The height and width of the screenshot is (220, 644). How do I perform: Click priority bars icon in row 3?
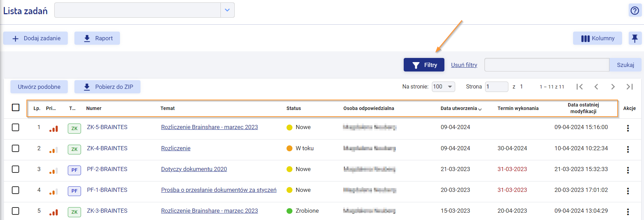(x=54, y=171)
